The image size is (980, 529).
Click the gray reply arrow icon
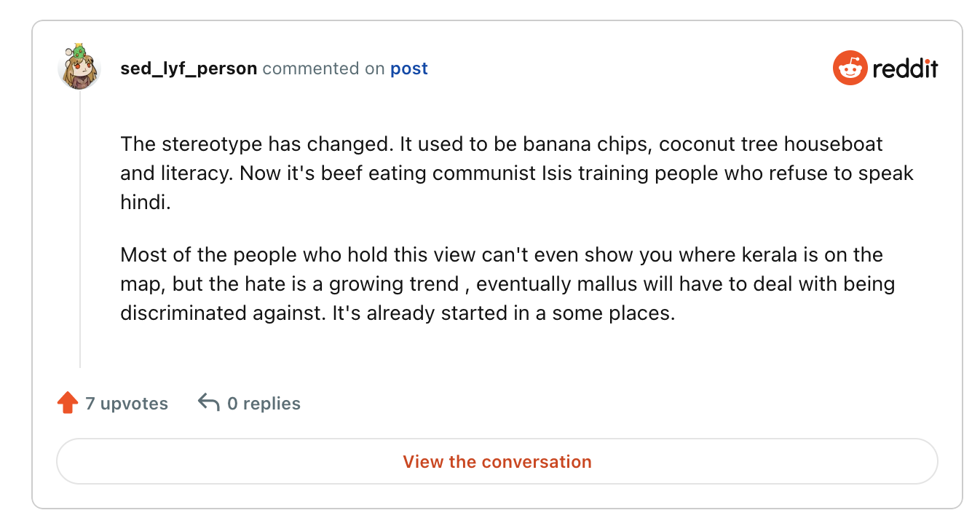(x=209, y=402)
